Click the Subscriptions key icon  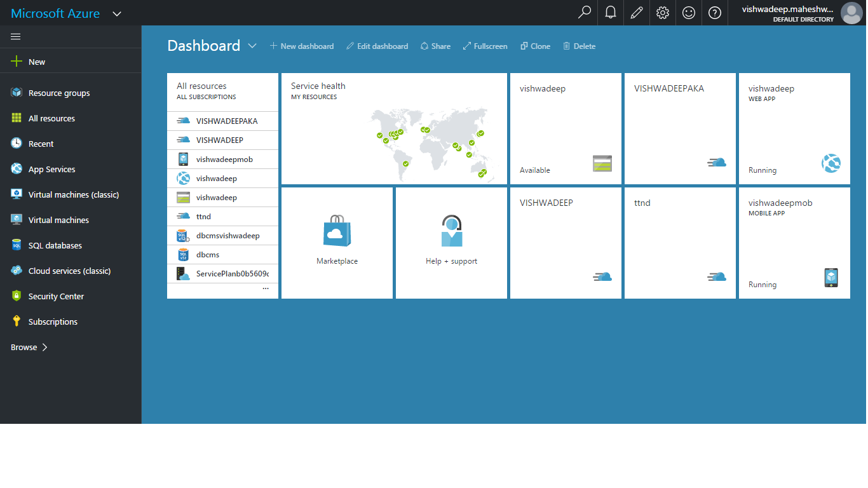(x=17, y=322)
